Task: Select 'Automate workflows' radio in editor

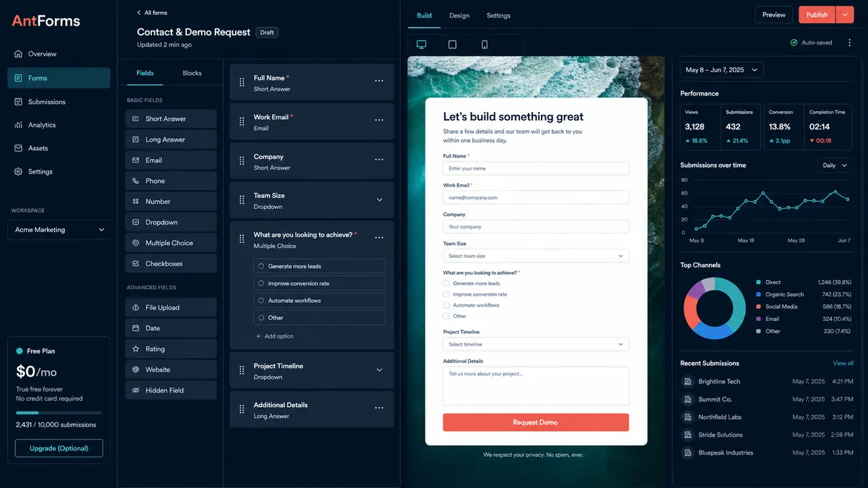Action: (261, 301)
